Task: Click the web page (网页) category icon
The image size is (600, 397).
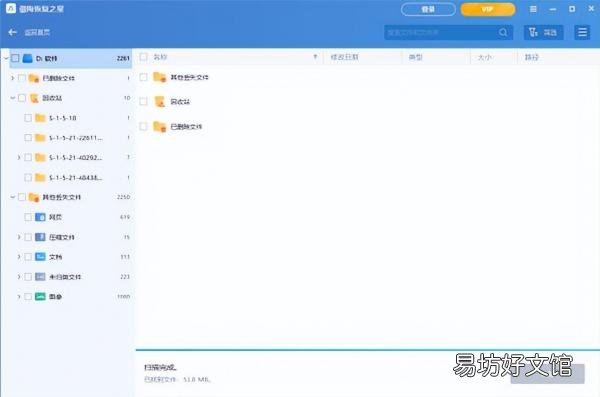Action: [40, 217]
